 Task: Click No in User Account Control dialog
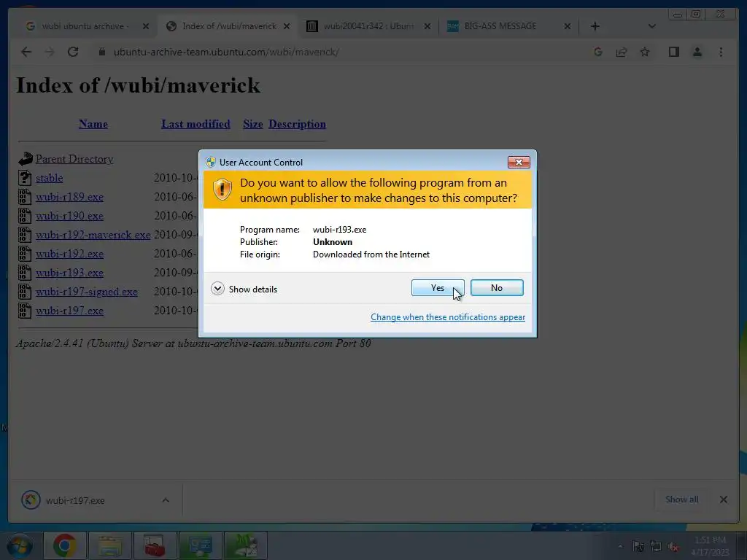click(496, 287)
